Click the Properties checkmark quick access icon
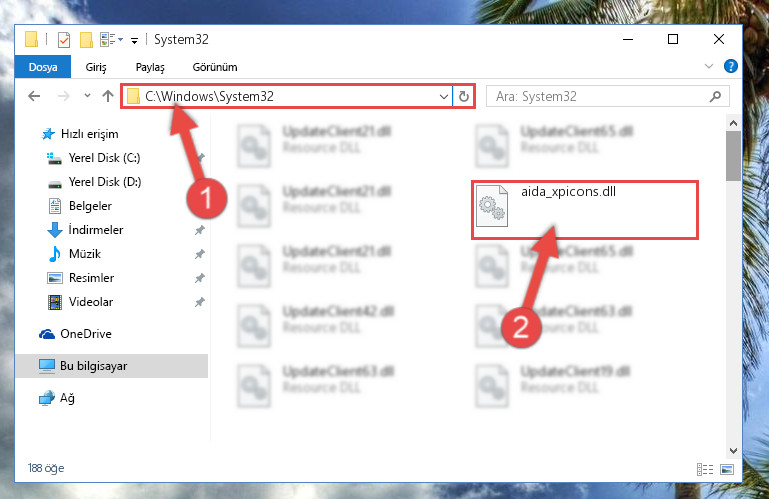 coord(64,40)
